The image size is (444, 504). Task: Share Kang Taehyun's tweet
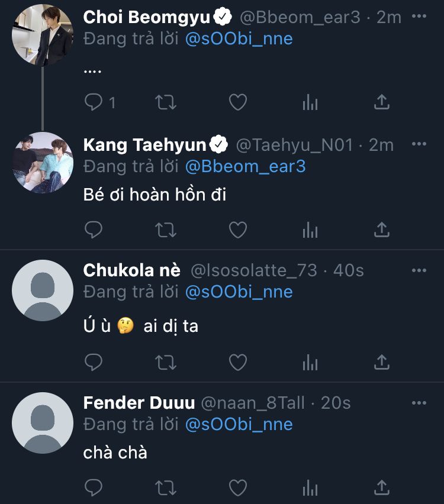(x=382, y=230)
